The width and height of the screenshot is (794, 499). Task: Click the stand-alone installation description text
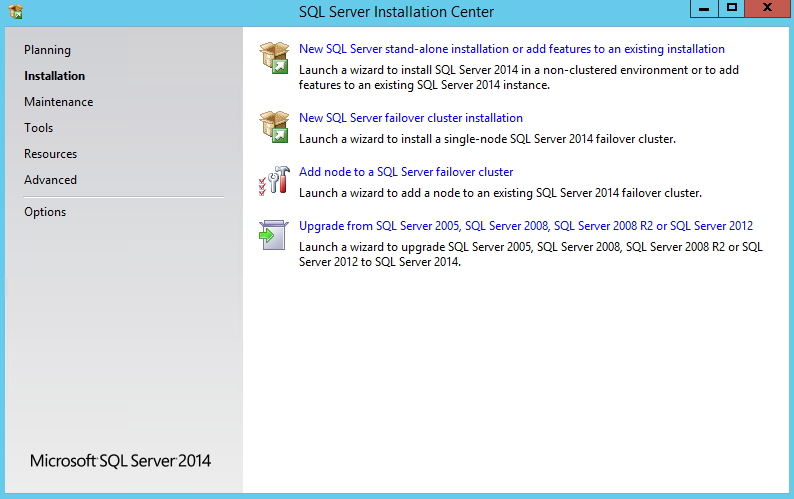(x=519, y=78)
